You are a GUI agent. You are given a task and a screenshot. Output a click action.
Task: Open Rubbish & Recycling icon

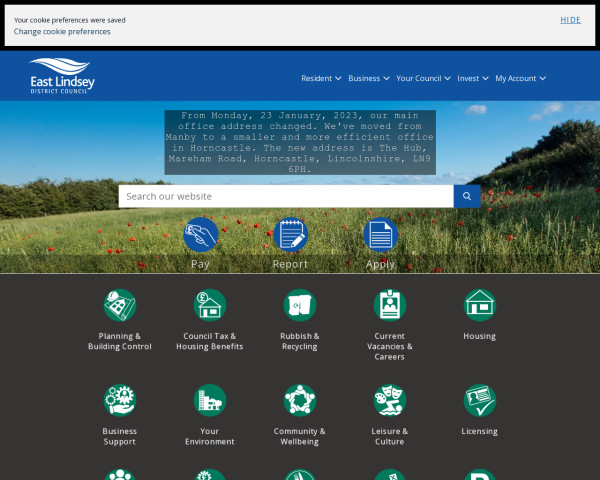300,305
